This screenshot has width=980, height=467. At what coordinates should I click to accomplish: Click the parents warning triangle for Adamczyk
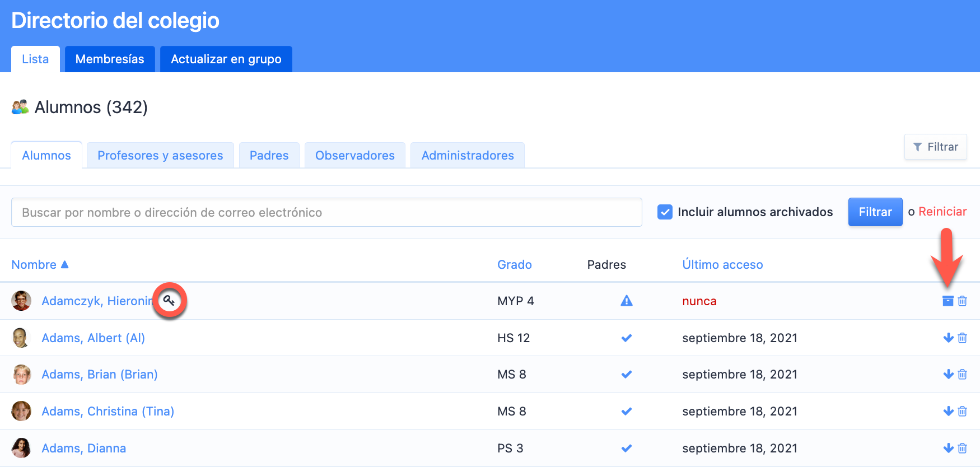626,301
